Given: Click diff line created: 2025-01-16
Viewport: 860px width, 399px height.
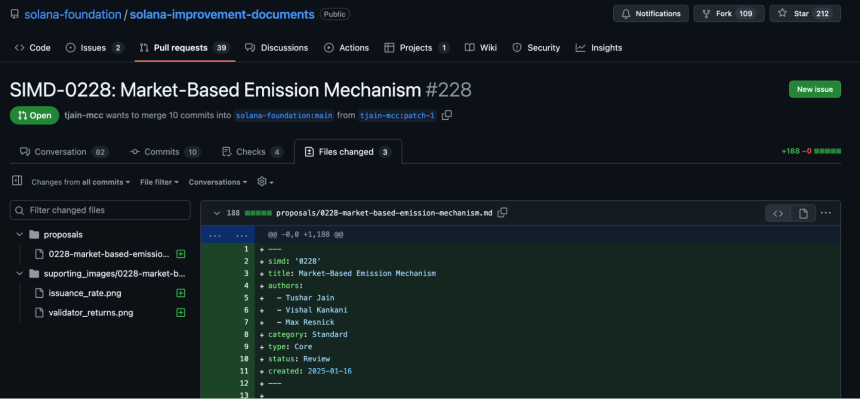Looking at the screenshot, I should point(310,371).
